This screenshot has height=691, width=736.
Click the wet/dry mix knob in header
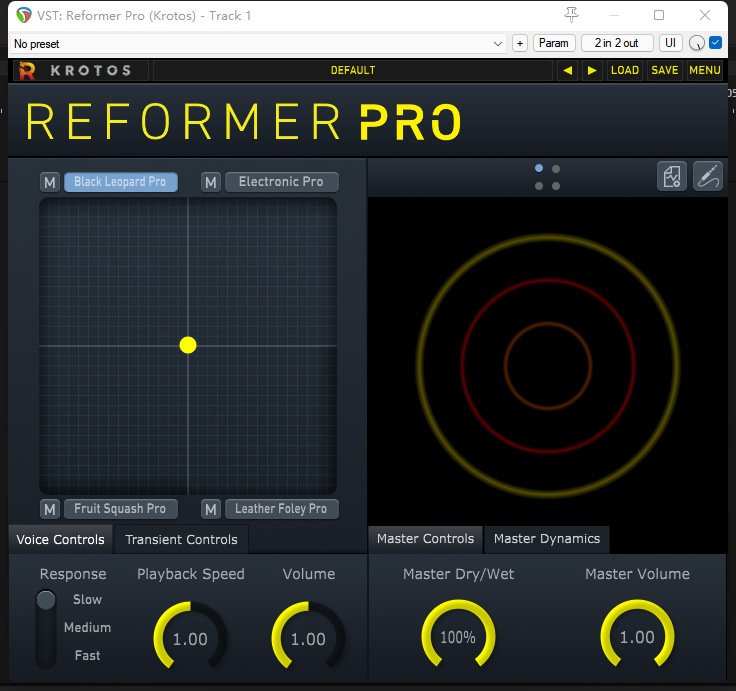point(697,43)
